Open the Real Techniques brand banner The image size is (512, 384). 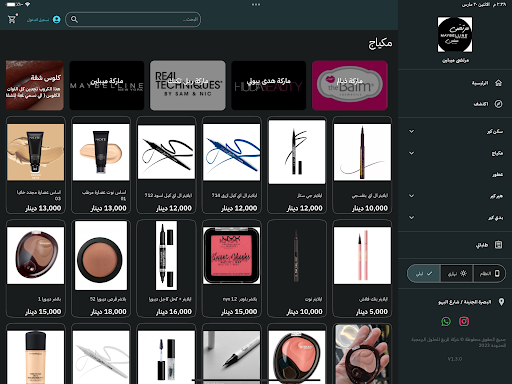[188, 85]
